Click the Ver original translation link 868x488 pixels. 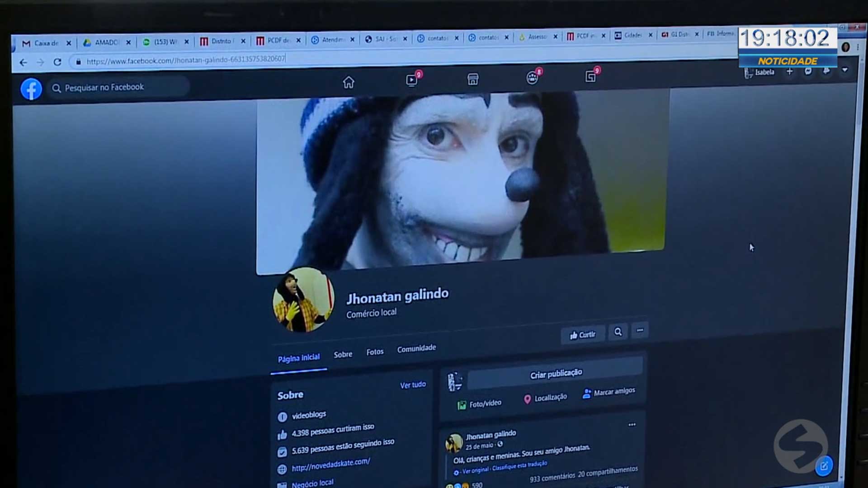475,470
